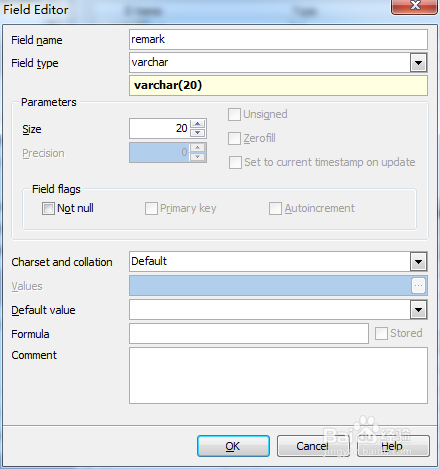This screenshot has height=469, width=440.
Task: Check the Autoincrement option
Action: [x=275, y=209]
